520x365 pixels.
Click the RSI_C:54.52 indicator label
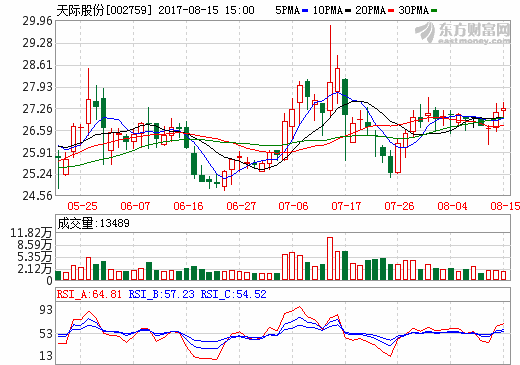(233, 294)
